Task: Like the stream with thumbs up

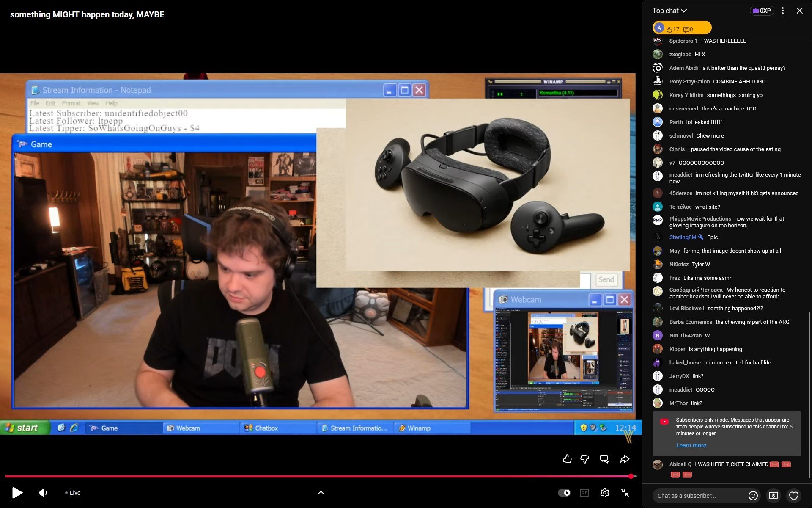Action: 567,459
